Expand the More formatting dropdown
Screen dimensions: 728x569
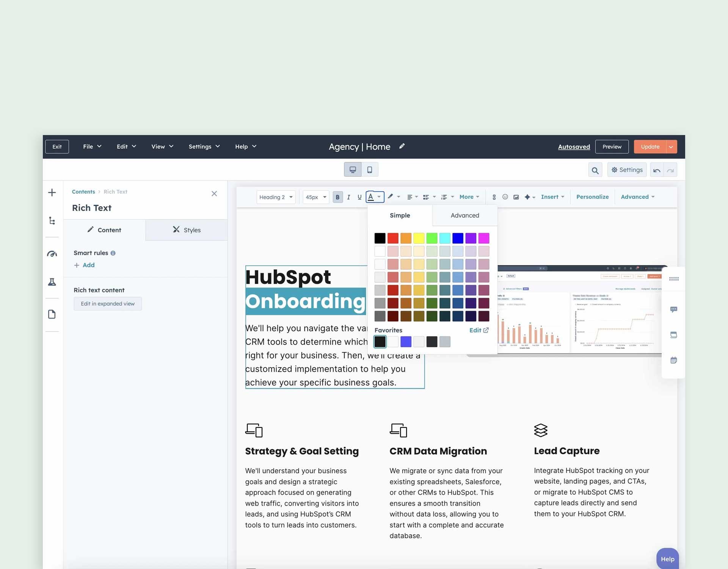[x=469, y=197]
